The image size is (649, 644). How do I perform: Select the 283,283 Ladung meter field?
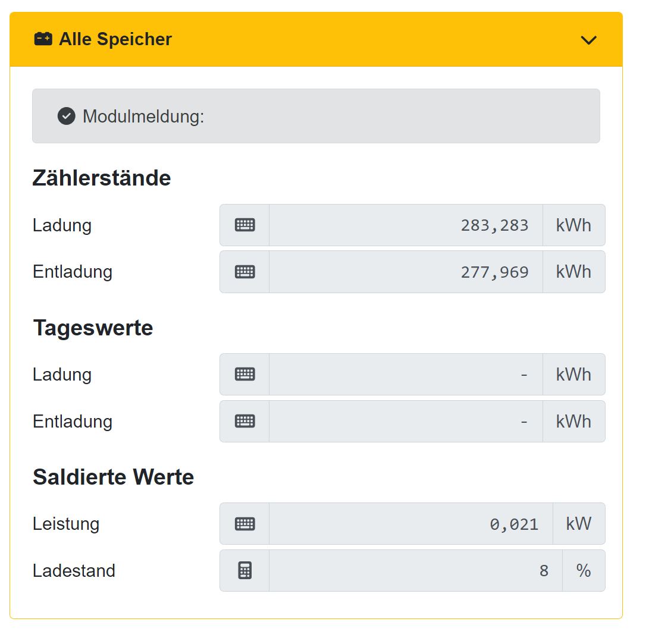(406, 225)
